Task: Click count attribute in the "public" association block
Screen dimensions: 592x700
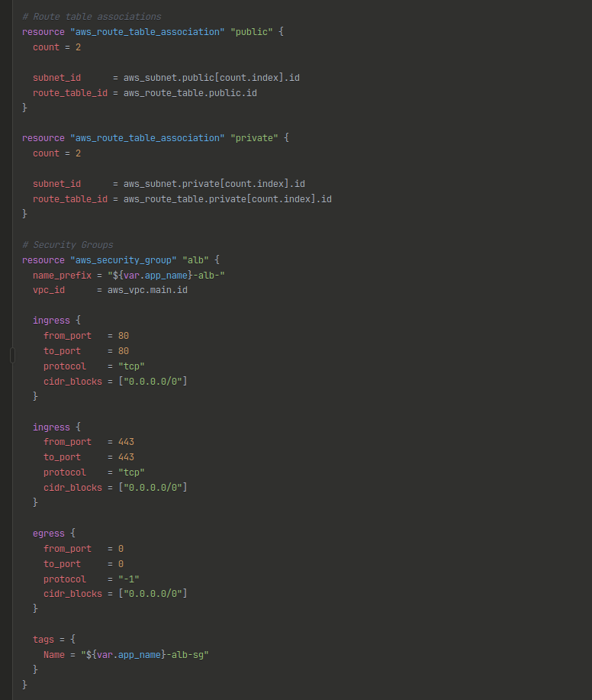Action: (x=46, y=47)
